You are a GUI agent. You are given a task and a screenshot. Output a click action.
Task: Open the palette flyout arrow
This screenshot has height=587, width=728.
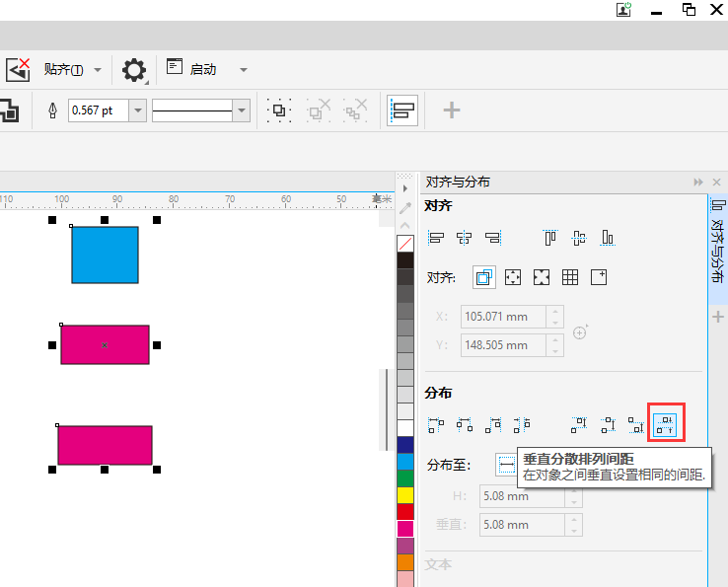[405, 188]
